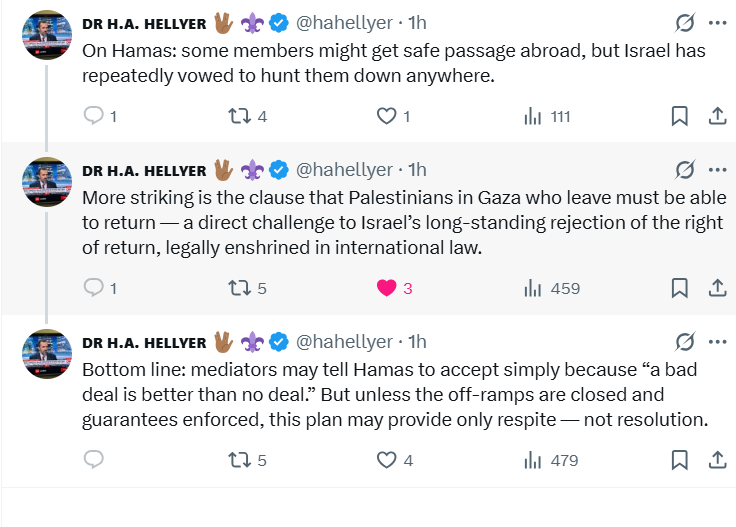Bookmark the 'Bottom line' tweet

click(x=679, y=460)
